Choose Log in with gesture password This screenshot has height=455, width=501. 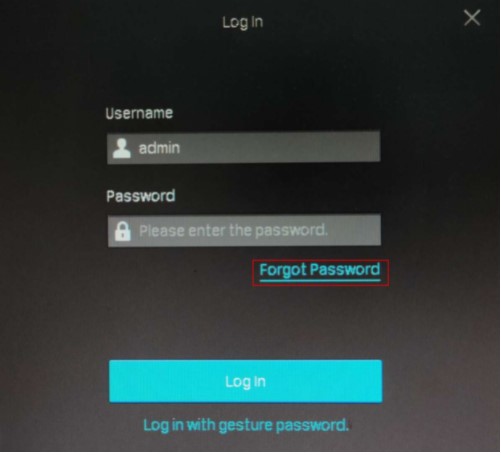246,425
